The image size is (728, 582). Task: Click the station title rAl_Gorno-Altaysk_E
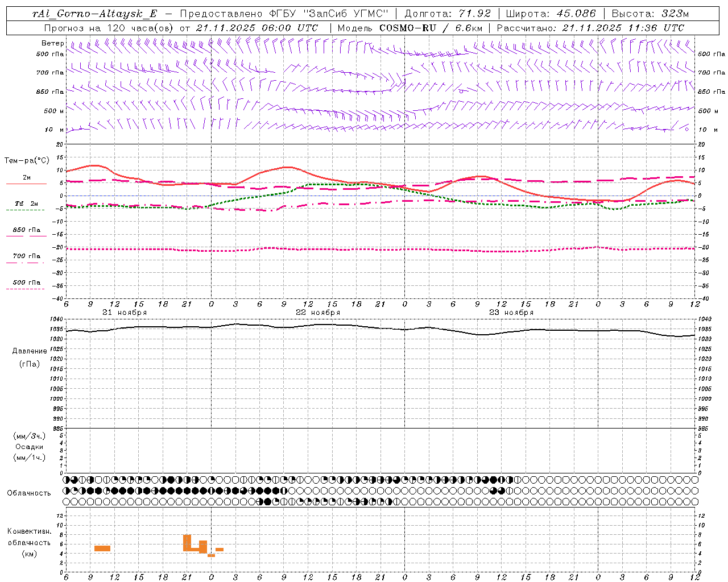coord(95,14)
